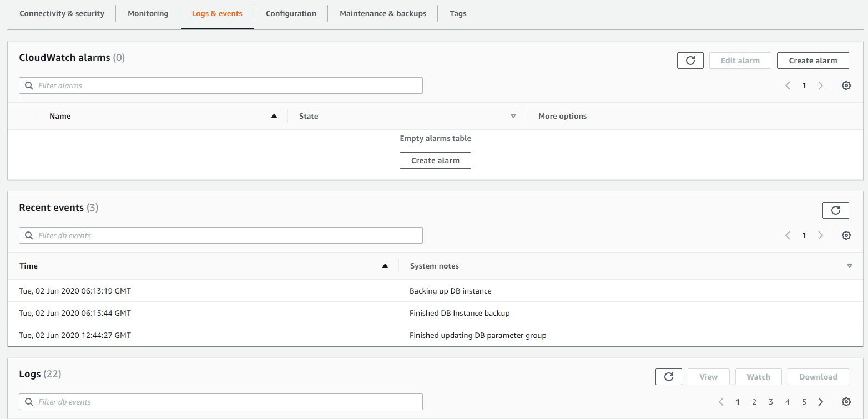
Task: Refresh the CloudWatch alarms list
Action: [x=690, y=60]
